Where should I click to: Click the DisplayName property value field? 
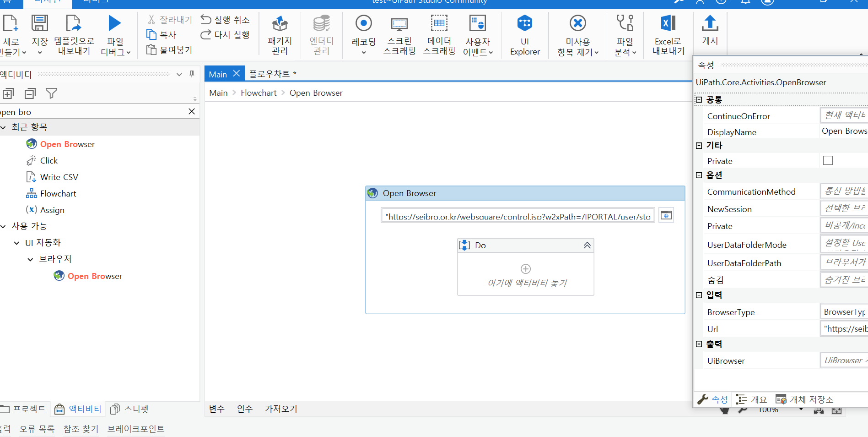(844, 131)
